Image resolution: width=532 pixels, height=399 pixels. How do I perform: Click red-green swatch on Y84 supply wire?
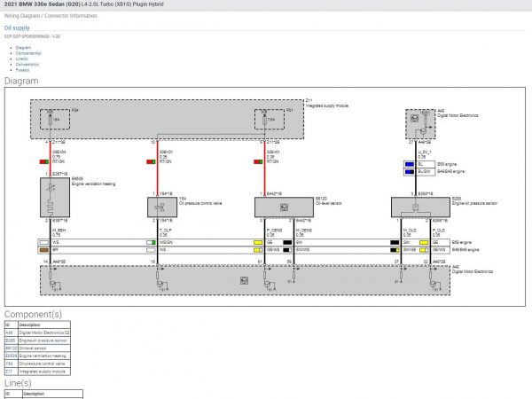[152, 162]
